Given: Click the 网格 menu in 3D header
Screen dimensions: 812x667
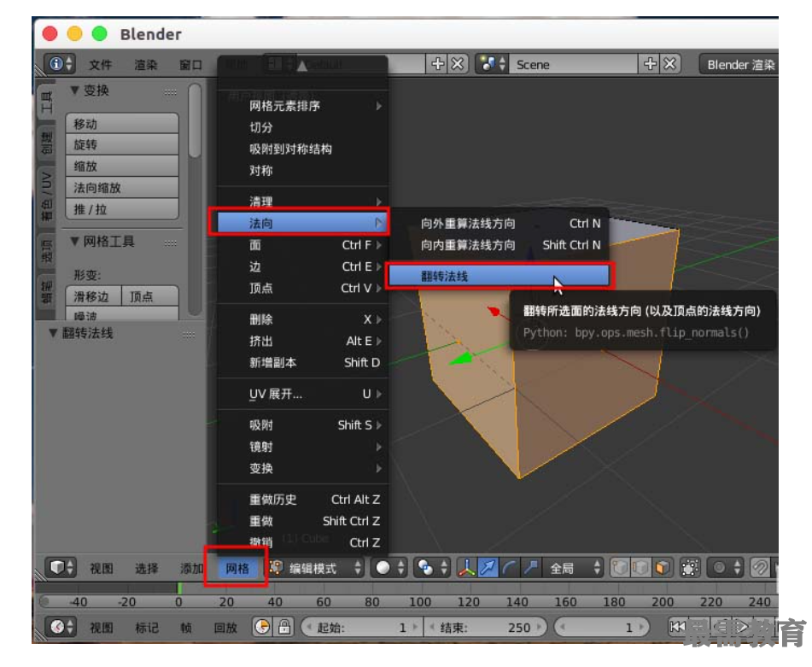Looking at the screenshot, I should coord(237,568).
